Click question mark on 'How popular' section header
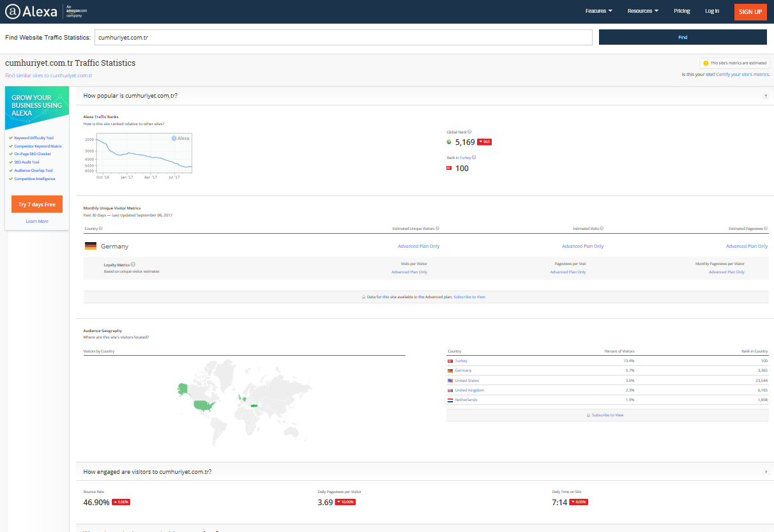This screenshot has width=774, height=532. [766, 96]
